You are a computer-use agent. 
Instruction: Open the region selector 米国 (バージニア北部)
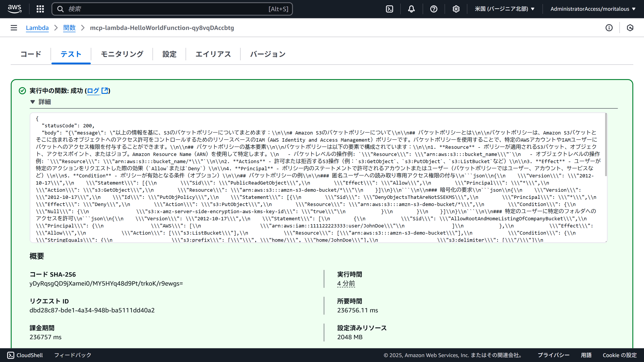coord(504,9)
